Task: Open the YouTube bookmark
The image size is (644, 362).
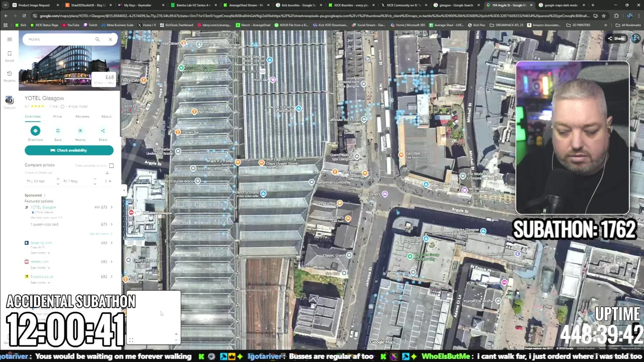Action: pyautogui.click(x=71, y=25)
